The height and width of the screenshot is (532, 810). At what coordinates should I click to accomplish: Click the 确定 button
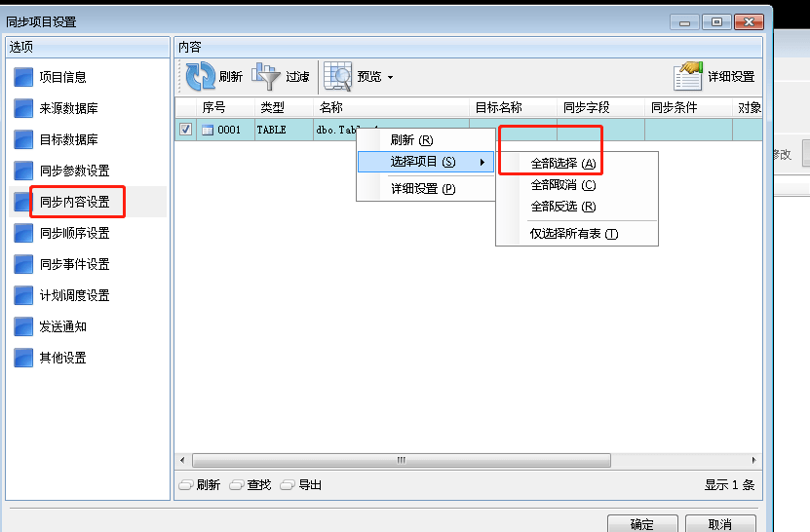click(642, 524)
